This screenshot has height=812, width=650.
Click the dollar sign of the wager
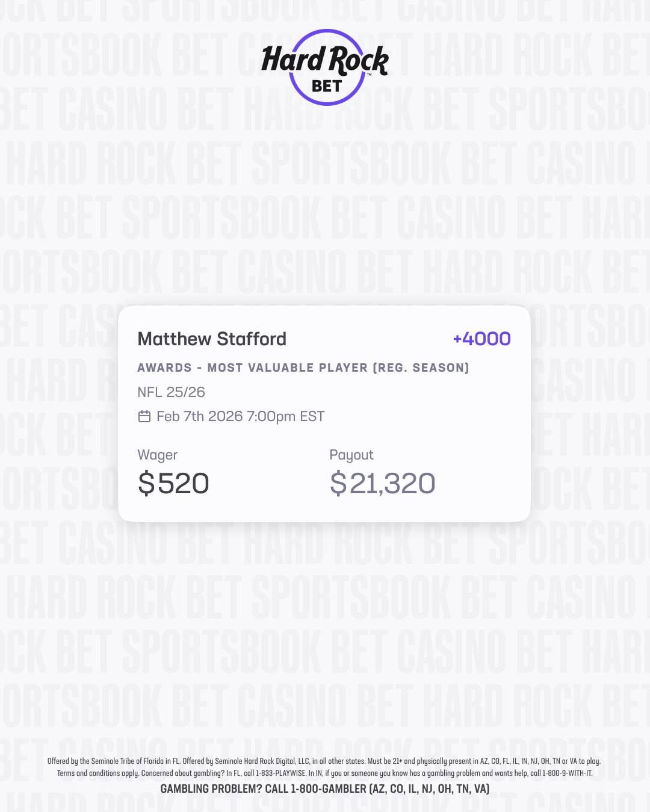146,483
